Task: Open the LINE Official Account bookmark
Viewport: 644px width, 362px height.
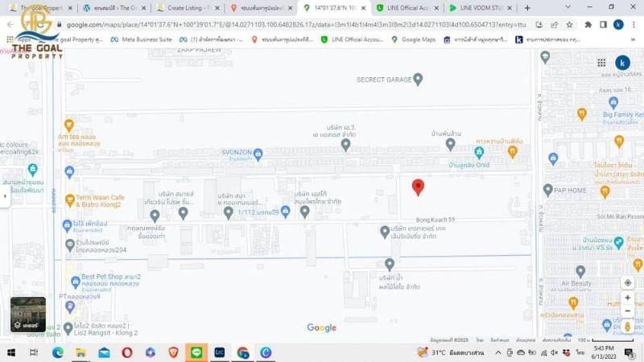Action: pos(353,39)
